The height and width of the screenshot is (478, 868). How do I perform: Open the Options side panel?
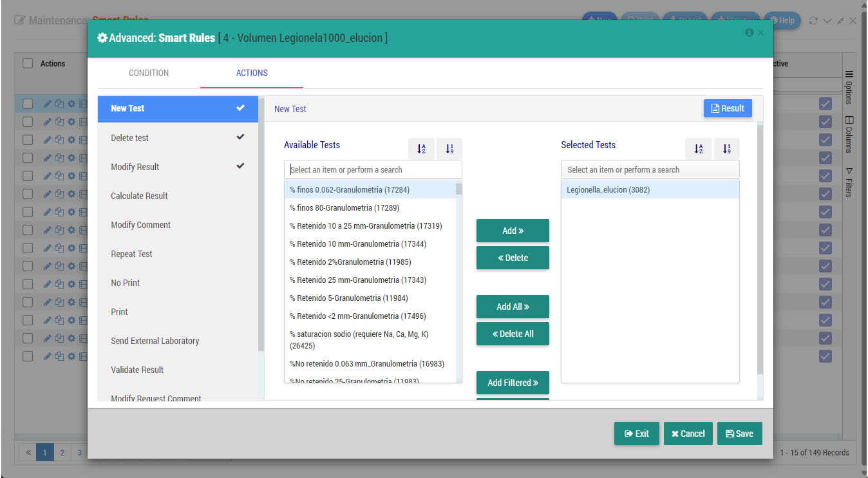click(849, 87)
